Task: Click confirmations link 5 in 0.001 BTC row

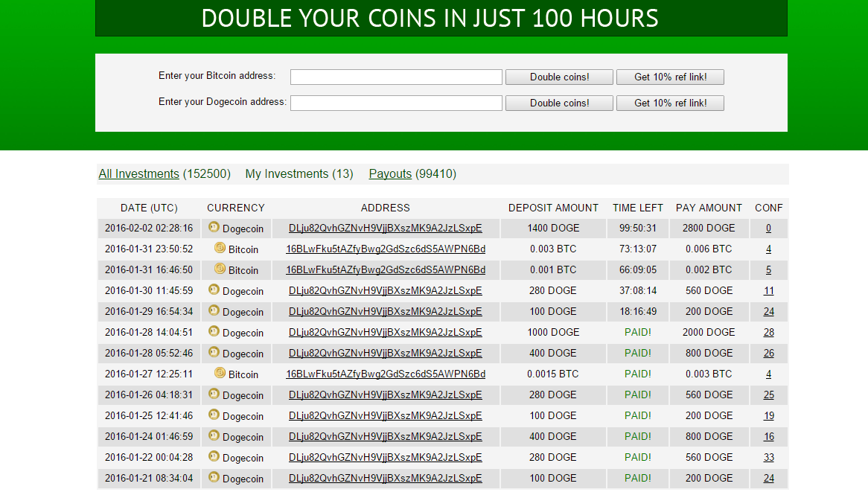Action: 768,269
